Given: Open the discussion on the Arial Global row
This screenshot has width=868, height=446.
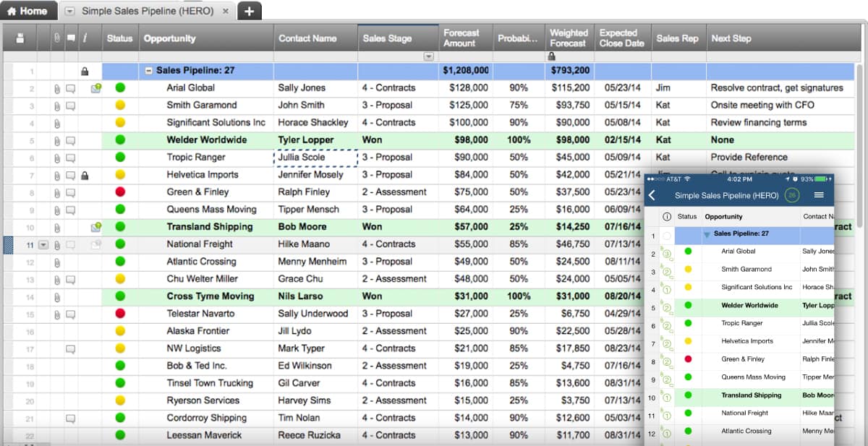Looking at the screenshot, I should [x=71, y=88].
